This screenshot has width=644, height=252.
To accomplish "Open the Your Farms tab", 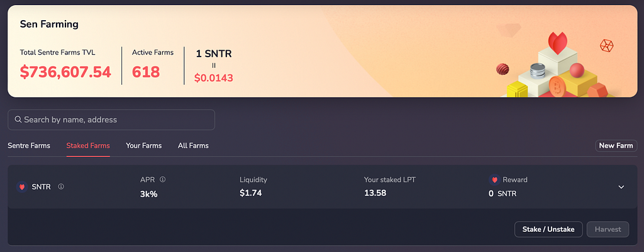I will pos(144,146).
